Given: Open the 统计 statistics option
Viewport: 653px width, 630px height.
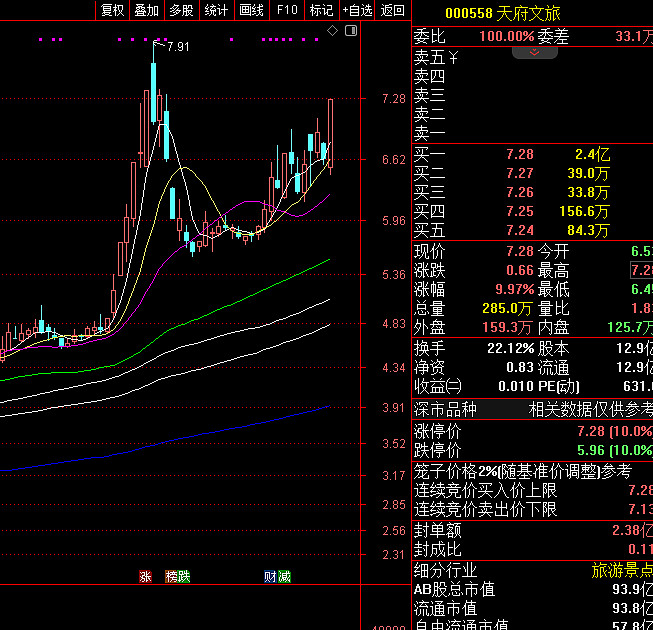Looking at the screenshot, I should pyautogui.click(x=217, y=10).
